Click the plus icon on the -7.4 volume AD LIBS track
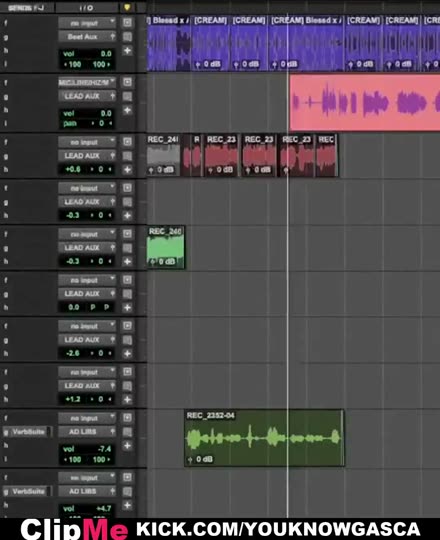 point(127,446)
